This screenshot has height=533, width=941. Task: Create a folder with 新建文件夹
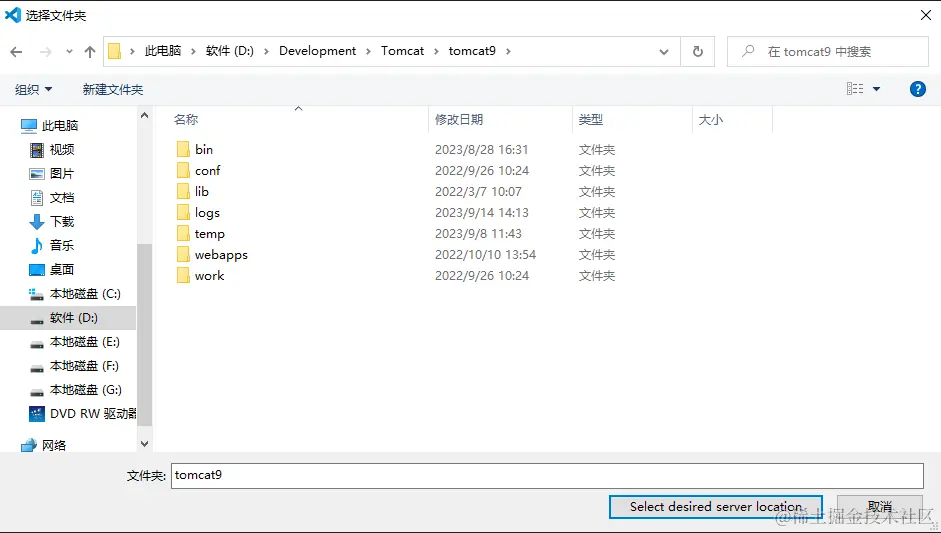(113, 89)
